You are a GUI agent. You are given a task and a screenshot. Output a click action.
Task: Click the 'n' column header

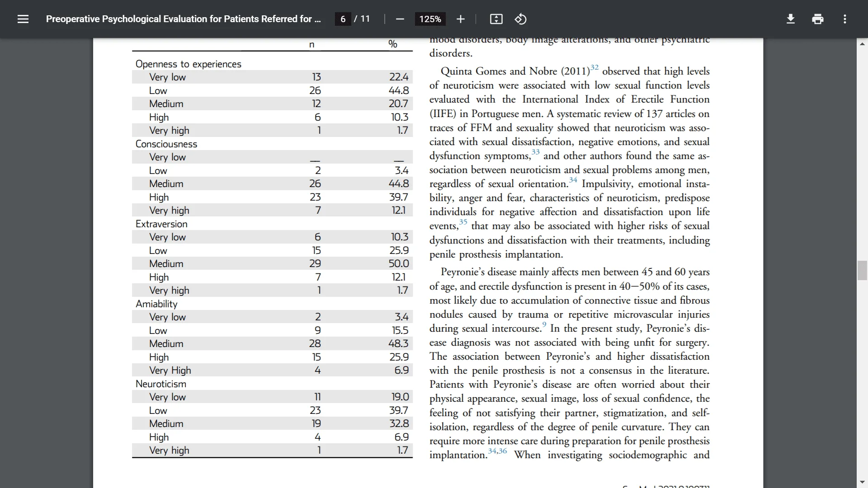click(x=311, y=44)
